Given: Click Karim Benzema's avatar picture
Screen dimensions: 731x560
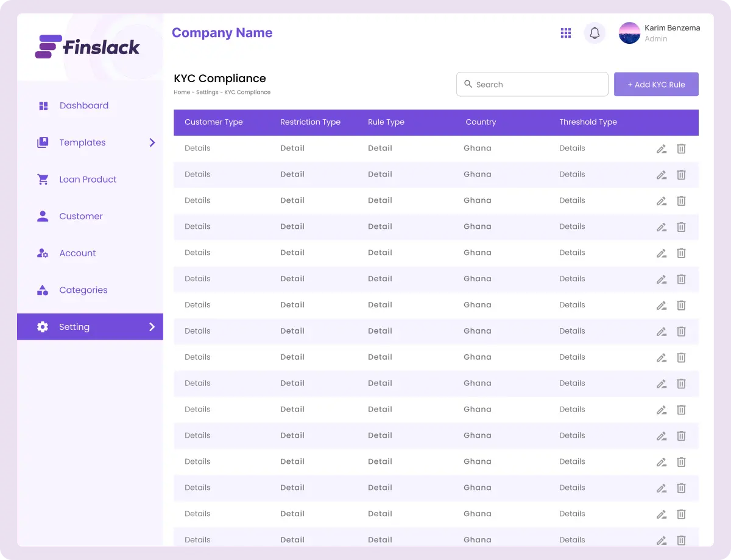Looking at the screenshot, I should click(629, 33).
